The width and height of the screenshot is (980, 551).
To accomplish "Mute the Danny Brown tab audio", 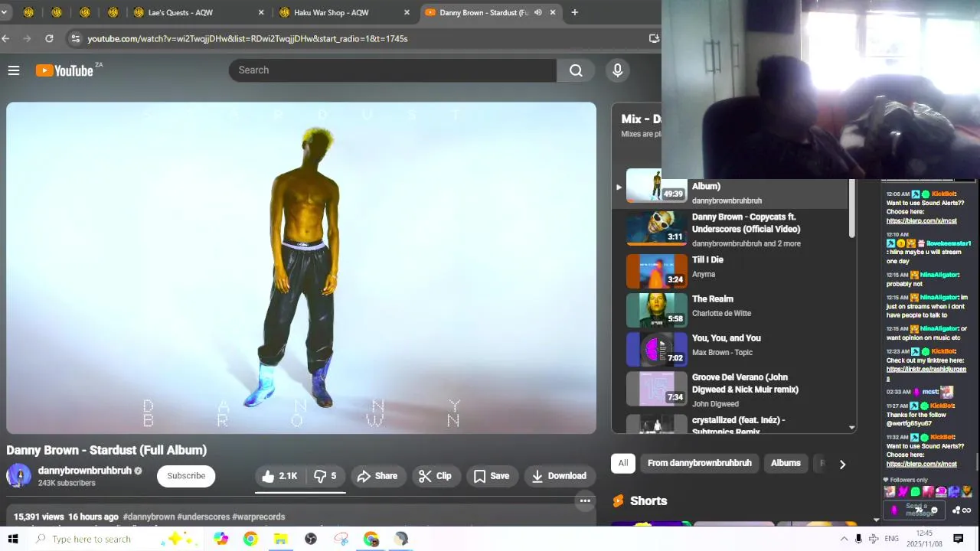I will 537,12.
